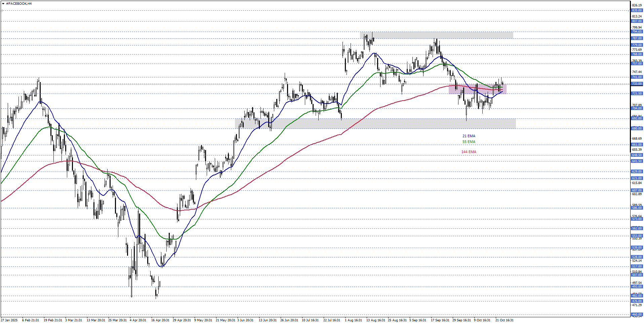Select the 21 EMA text label
644x324 pixels.
pos(469,136)
